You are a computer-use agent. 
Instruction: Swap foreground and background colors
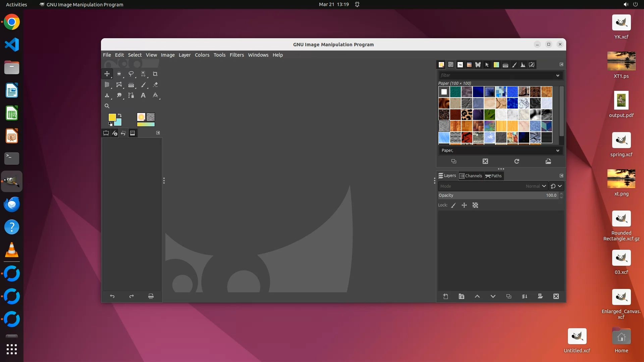click(120, 115)
